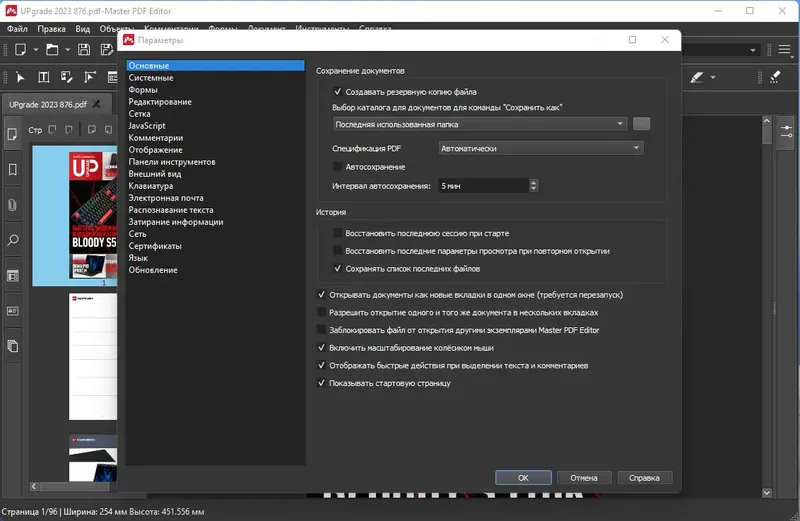Expand the highlighter tool dropdown arrow

[x=713, y=78]
